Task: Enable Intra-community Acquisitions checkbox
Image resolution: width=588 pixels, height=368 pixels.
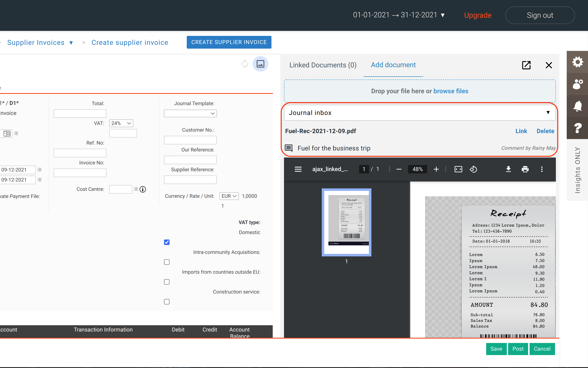Action: tap(167, 262)
